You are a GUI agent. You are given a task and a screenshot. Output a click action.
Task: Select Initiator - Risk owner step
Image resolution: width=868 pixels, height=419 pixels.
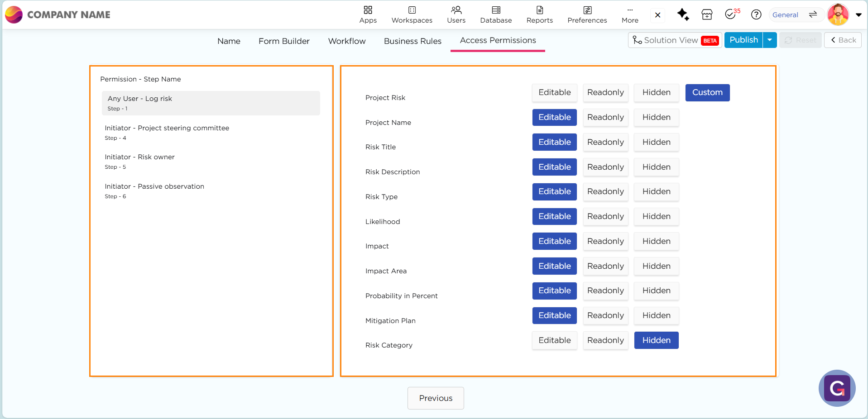[139, 161]
